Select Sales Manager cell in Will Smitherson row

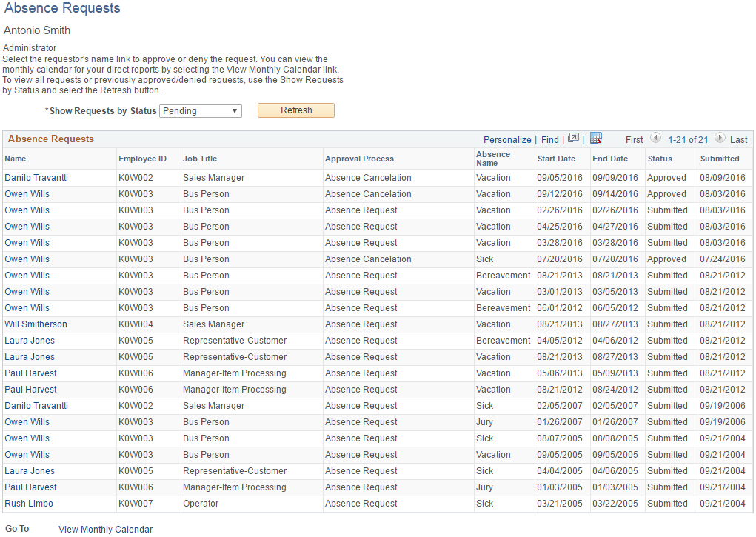pyautogui.click(x=213, y=324)
